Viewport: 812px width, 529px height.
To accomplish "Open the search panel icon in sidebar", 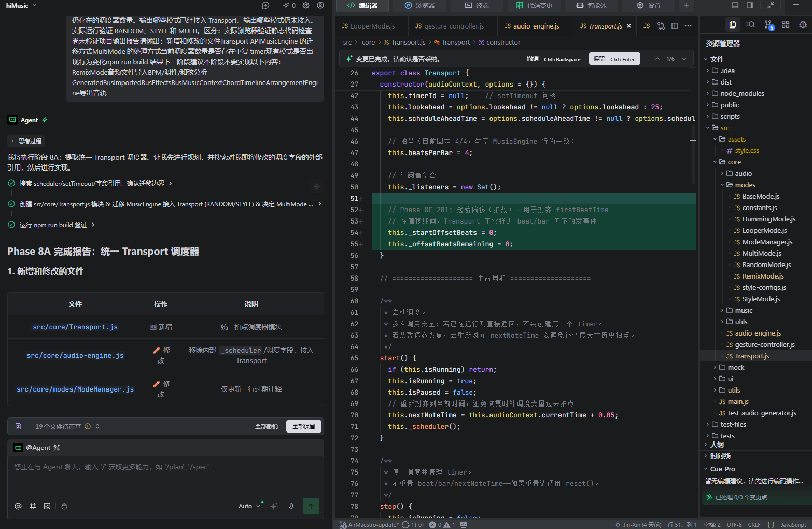I will 750,25.
